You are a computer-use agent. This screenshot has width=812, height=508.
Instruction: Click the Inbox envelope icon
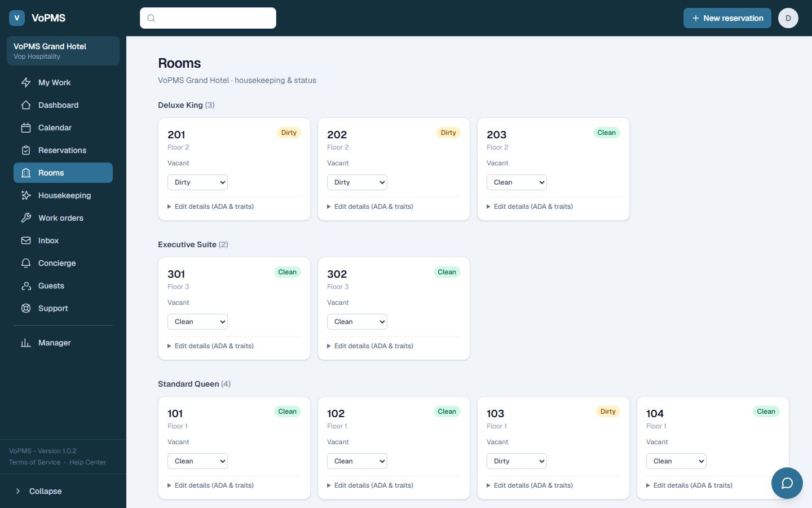26,240
